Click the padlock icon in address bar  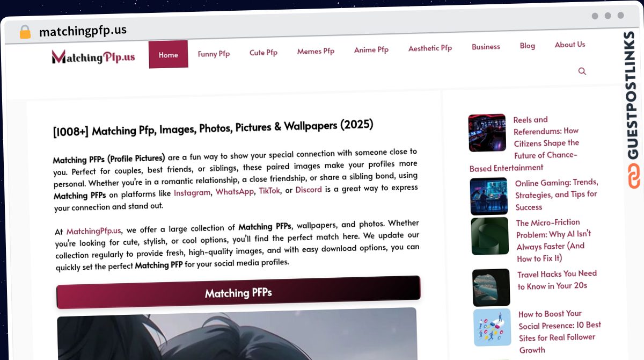(x=25, y=32)
